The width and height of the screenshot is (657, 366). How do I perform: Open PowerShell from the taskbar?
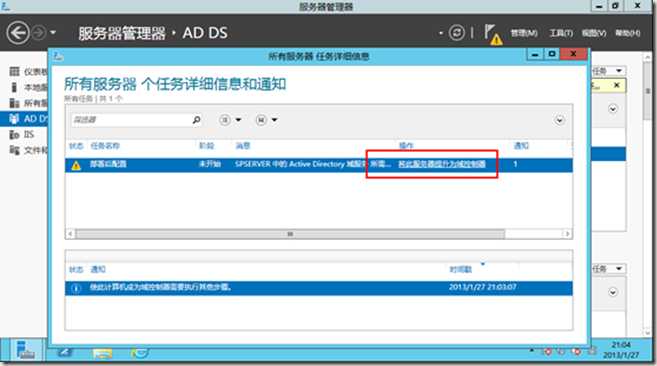pyautogui.click(x=65, y=353)
